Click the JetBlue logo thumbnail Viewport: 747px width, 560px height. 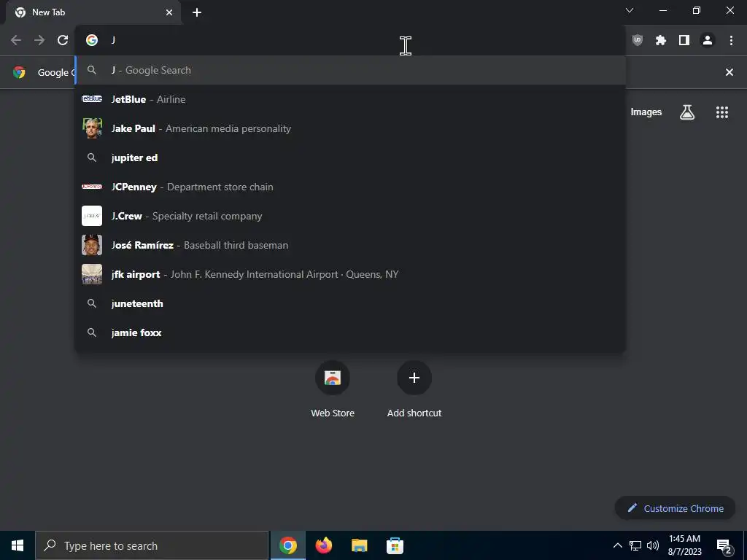[x=92, y=99]
